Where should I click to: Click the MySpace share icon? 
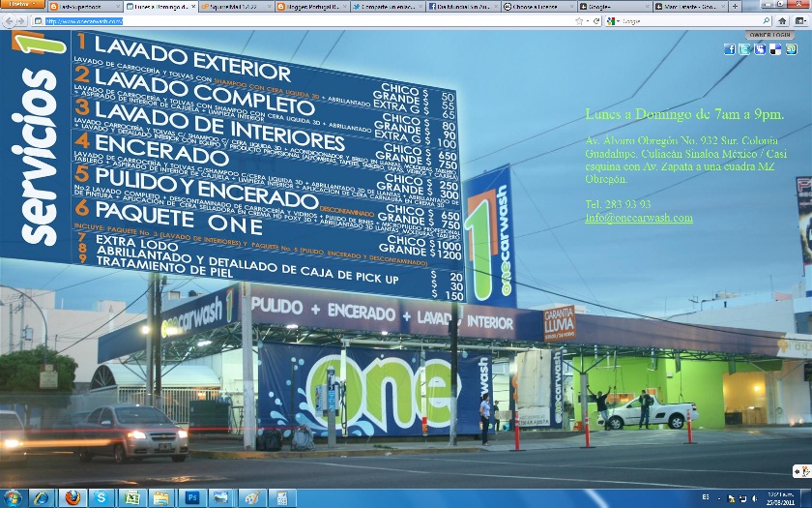click(760, 49)
